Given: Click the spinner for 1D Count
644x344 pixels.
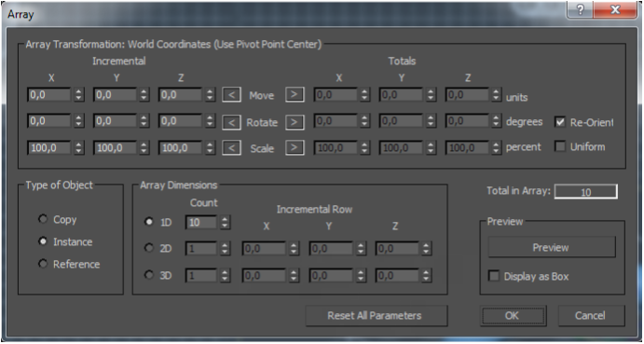Looking at the screenshot, I should pos(225,223).
